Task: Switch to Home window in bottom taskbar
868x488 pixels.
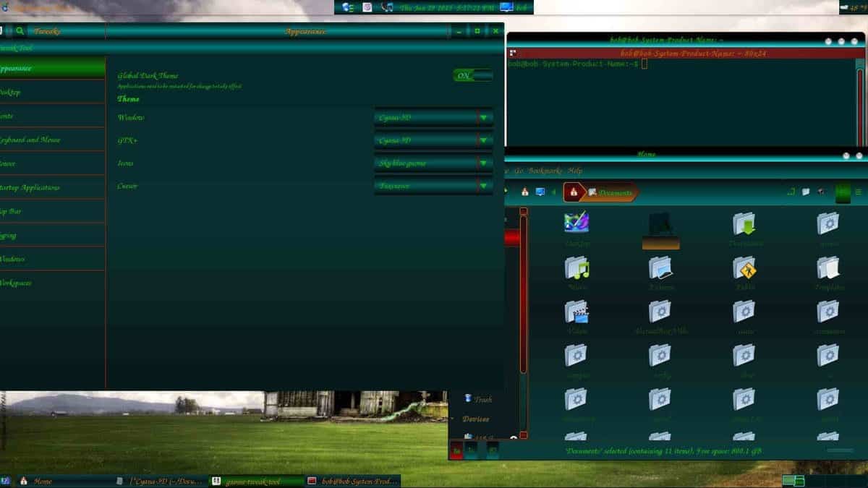Action: coord(65,481)
